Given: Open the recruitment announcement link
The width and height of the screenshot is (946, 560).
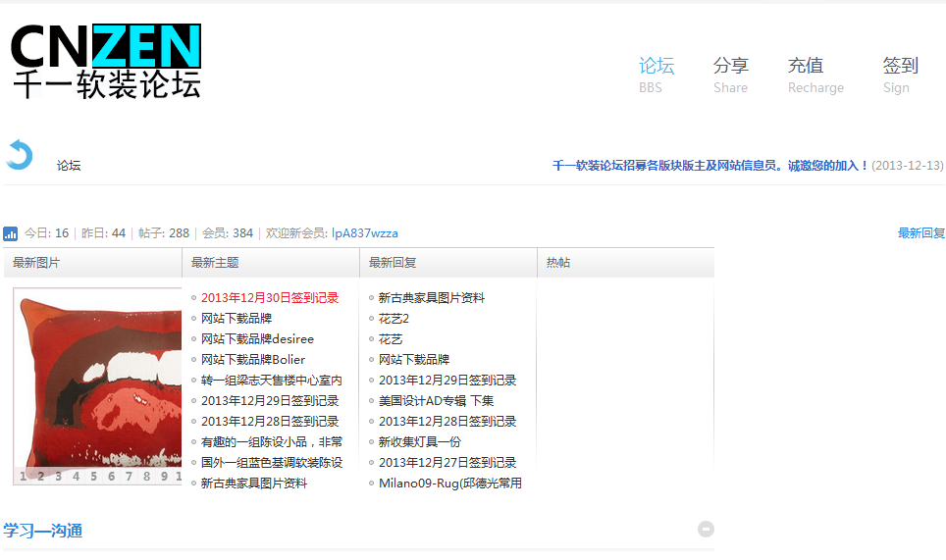Looking at the screenshot, I should (710, 165).
